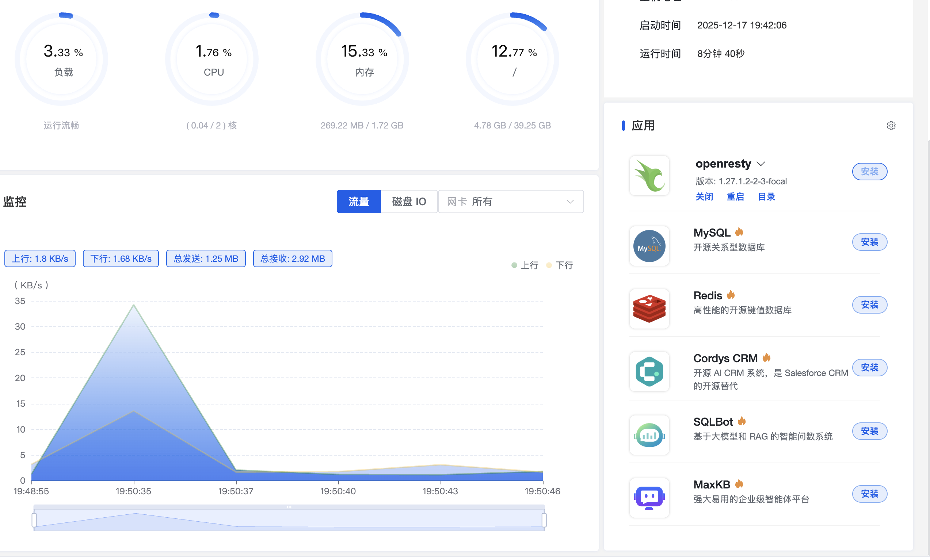The image size is (930, 560).
Task: Click the MySQL app icon
Action: coord(649,246)
